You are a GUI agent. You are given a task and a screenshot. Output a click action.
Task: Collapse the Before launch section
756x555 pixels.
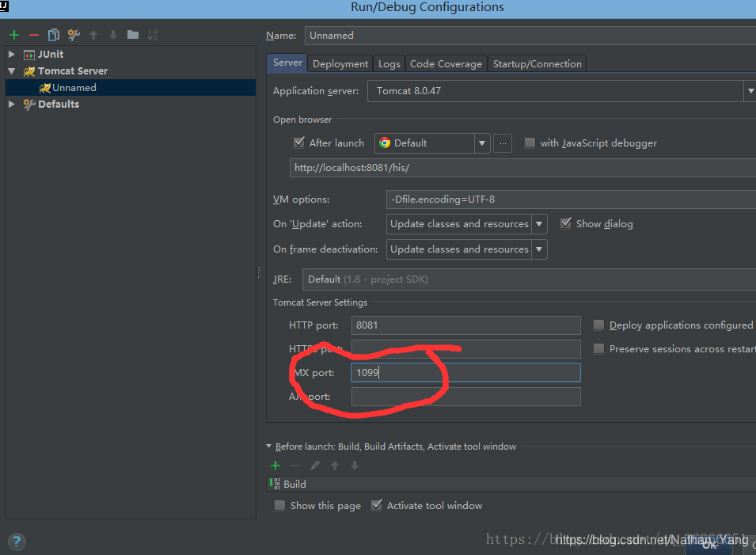pyautogui.click(x=269, y=447)
